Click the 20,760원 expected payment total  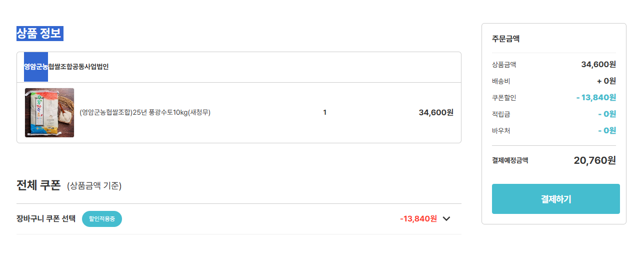[x=594, y=160]
